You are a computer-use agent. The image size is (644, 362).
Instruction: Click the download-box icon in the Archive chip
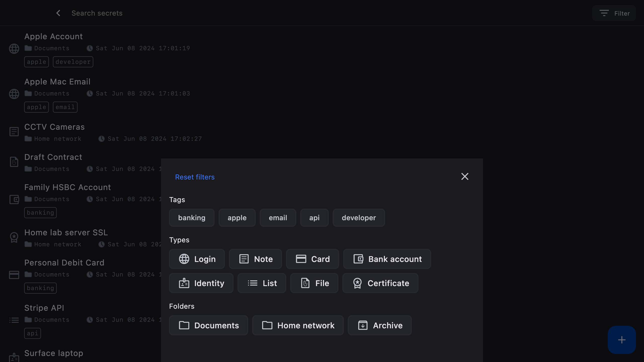[x=363, y=325]
